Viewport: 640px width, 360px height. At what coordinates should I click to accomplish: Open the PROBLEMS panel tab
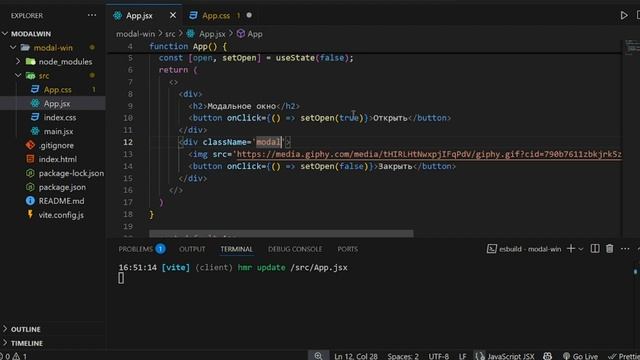tap(142, 249)
